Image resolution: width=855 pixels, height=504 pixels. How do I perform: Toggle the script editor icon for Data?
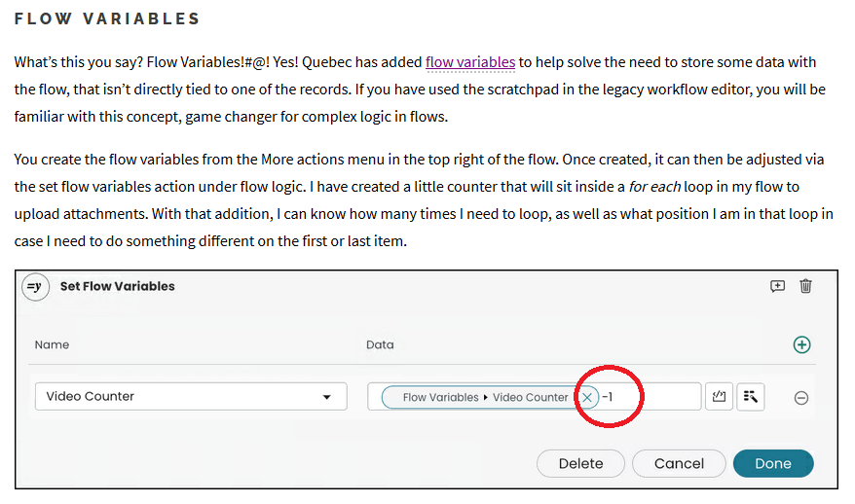coord(720,396)
